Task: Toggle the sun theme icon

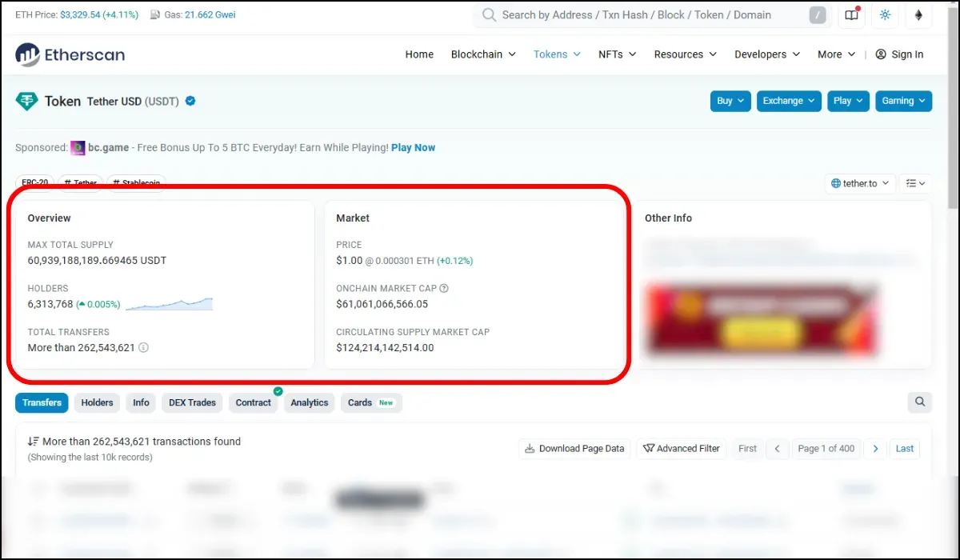Action: pos(885,15)
